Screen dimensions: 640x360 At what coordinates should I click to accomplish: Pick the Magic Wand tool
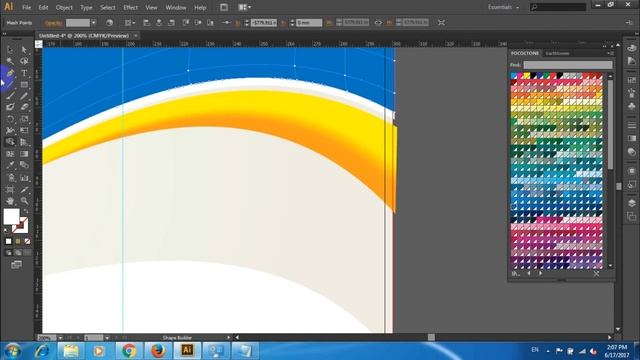(10, 61)
